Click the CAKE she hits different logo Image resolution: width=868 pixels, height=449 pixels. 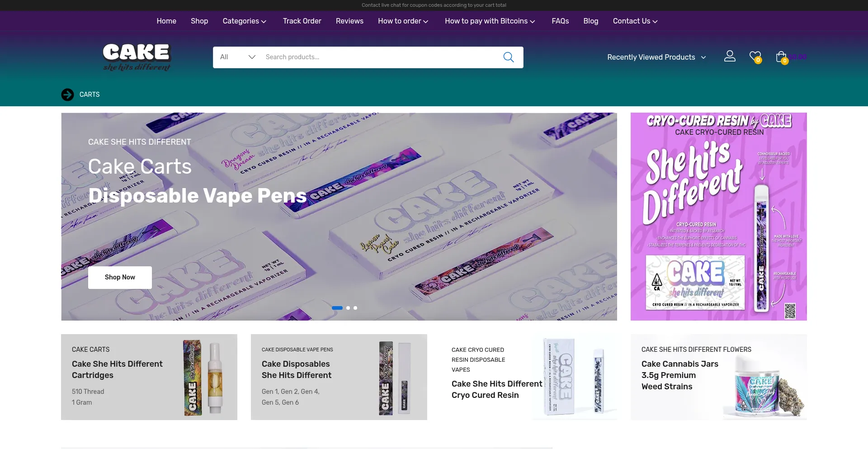(137, 57)
